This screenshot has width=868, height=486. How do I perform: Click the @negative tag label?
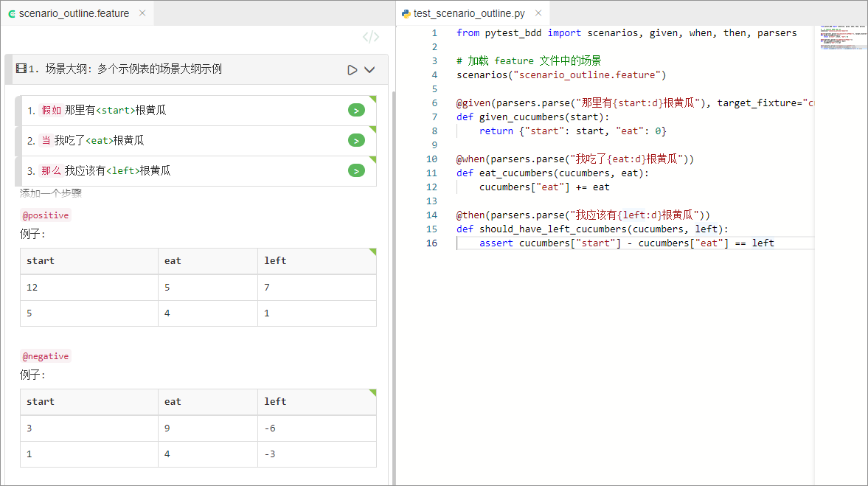coord(46,356)
